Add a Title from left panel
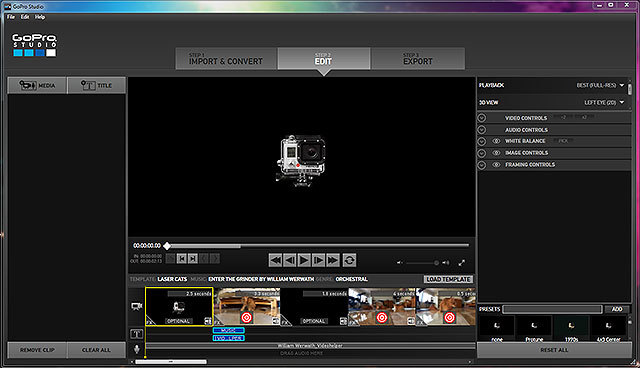640x368 pixels. coord(96,85)
